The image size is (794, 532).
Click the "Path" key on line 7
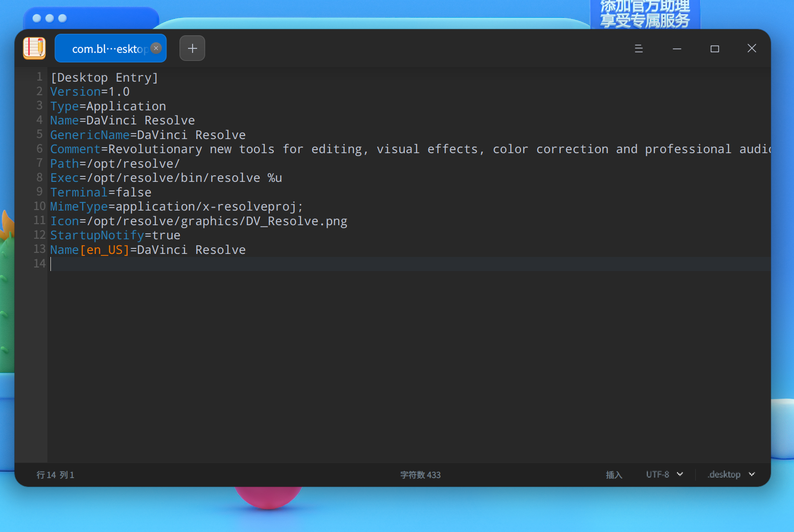[x=65, y=164]
